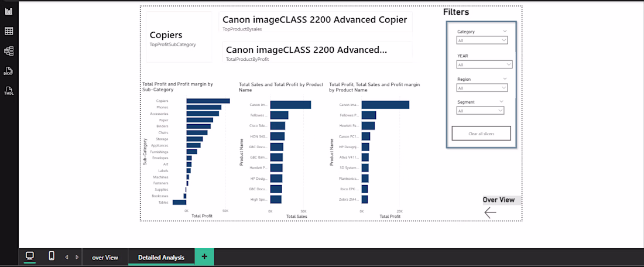This screenshot has height=267, width=644.
Task: Click the Cisco Tele... sales bar
Action: (x=278, y=126)
